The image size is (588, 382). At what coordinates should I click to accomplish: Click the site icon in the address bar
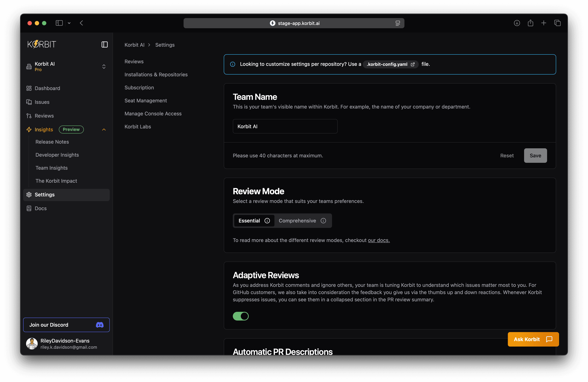[272, 23]
